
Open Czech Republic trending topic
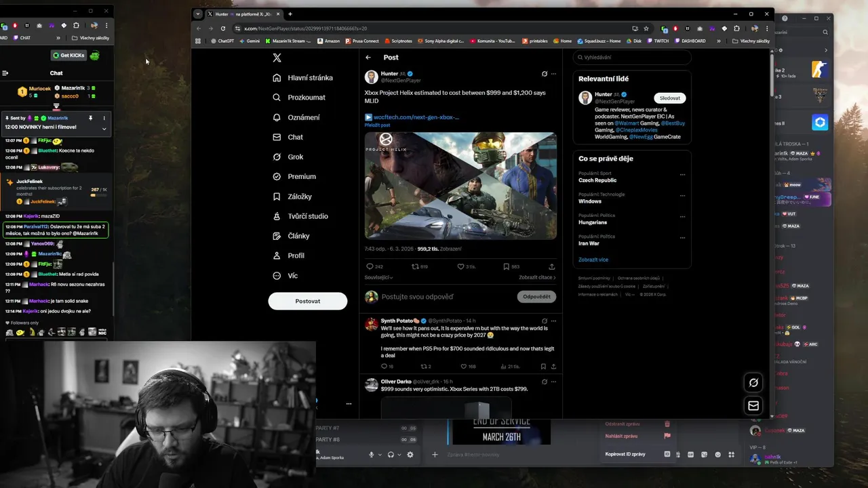(597, 180)
